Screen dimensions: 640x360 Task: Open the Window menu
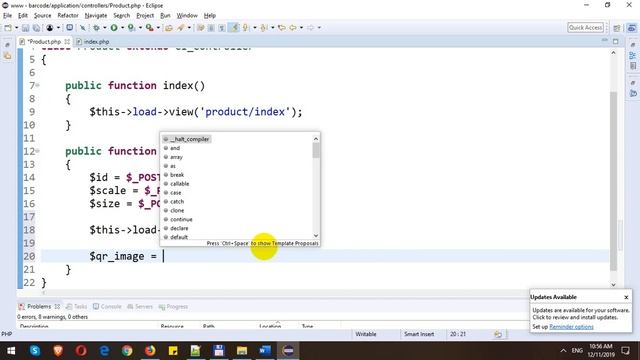click(x=187, y=16)
